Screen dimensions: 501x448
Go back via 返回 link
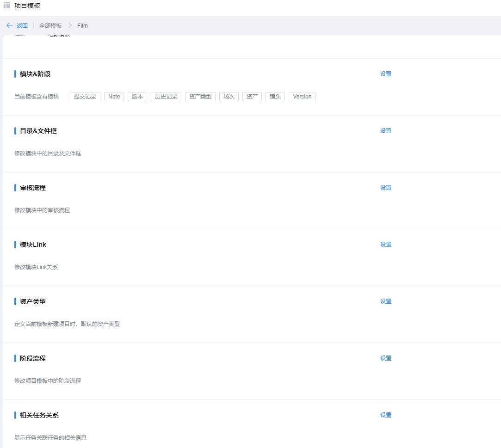22,25
